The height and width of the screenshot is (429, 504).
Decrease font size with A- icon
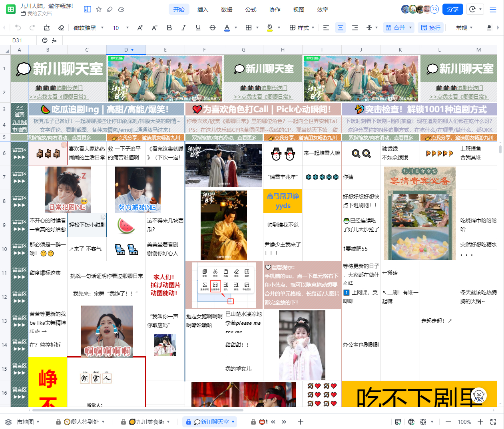coord(154,28)
